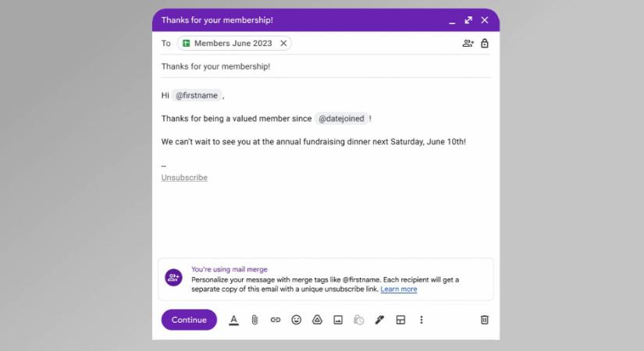Screen dimensions: 644x351
Task: Expand compose window to full screen
Action: (x=468, y=20)
